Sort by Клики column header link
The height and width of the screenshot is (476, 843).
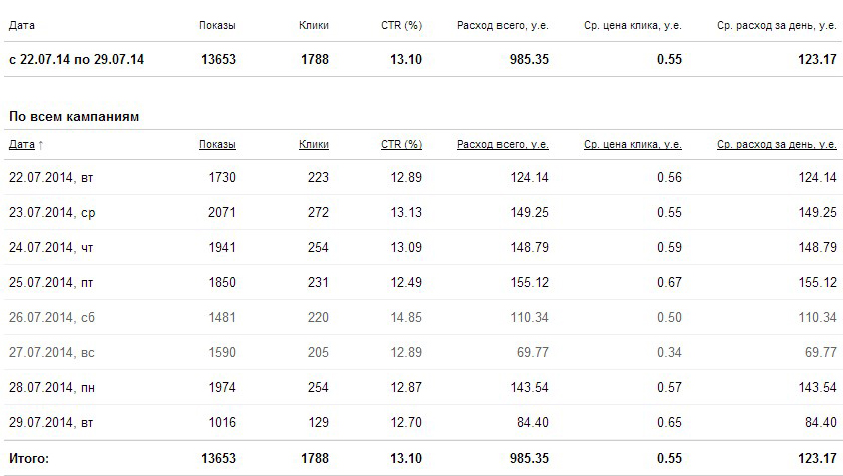(x=314, y=145)
